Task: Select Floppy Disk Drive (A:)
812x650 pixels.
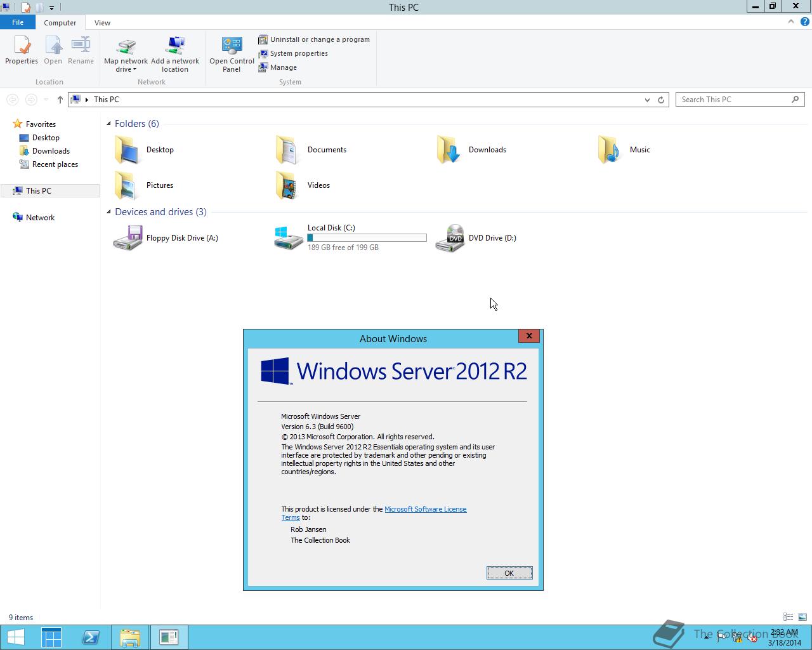Action: (x=166, y=238)
